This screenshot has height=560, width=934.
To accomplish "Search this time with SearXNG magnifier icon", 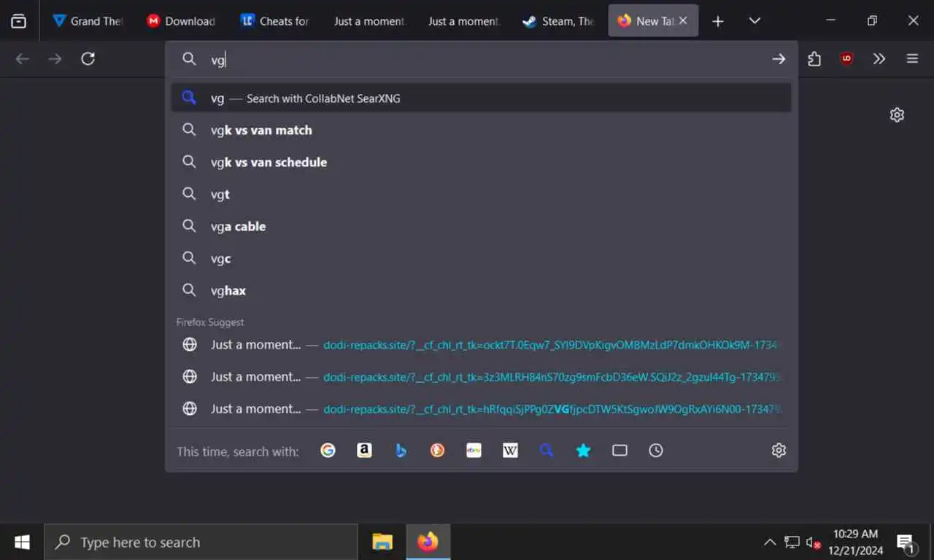I will [x=547, y=451].
